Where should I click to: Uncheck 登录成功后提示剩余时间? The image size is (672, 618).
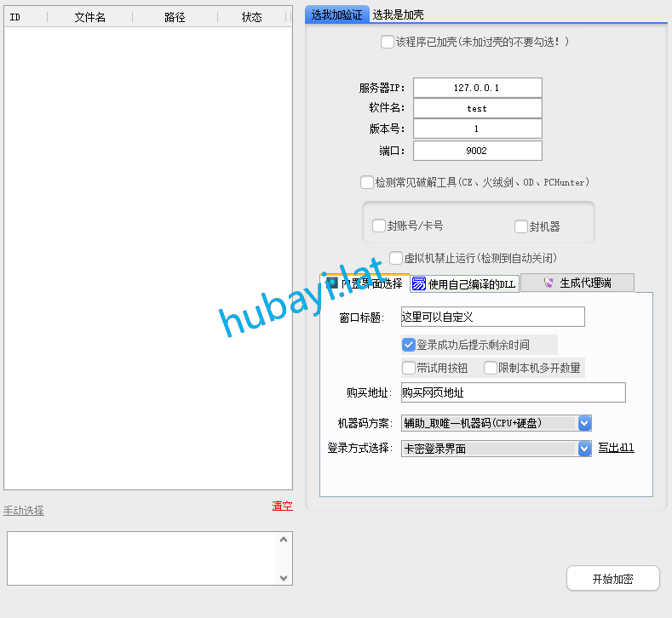[x=409, y=345]
